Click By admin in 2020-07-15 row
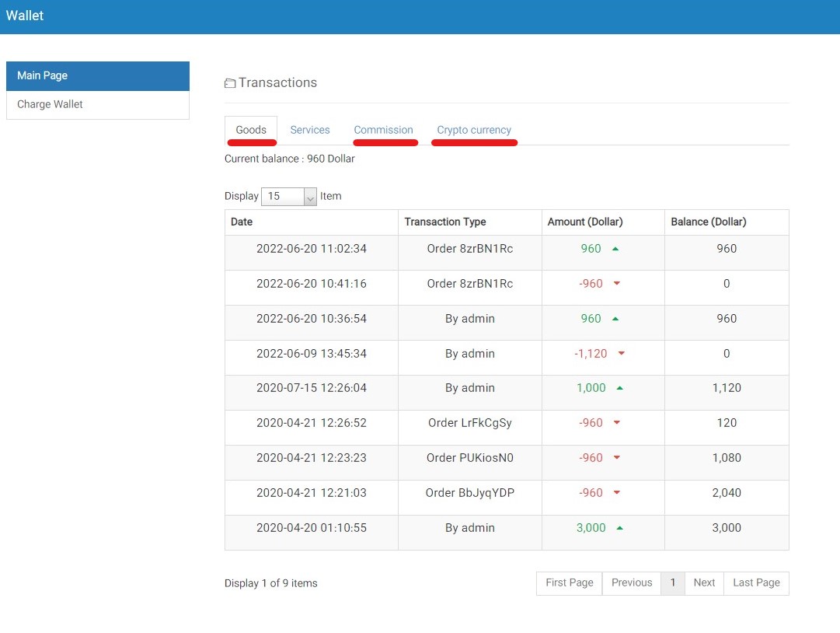 click(x=470, y=388)
